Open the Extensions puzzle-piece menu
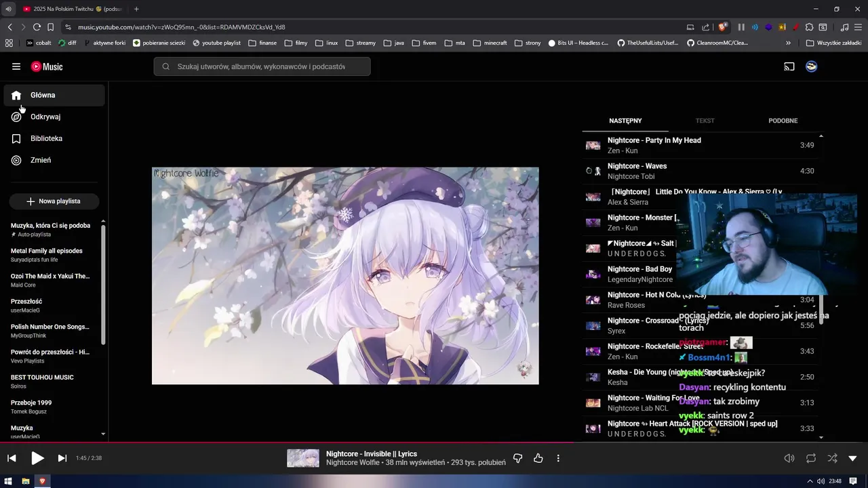 809,27
